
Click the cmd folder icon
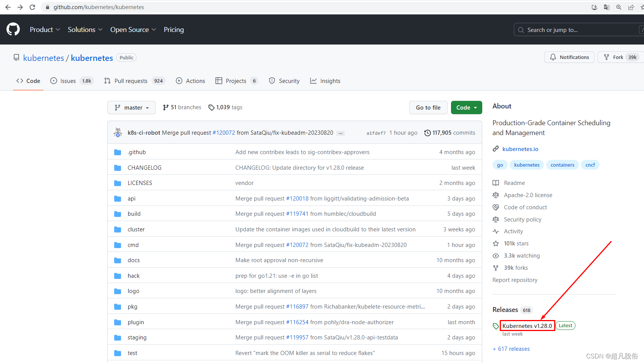[118, 245]
